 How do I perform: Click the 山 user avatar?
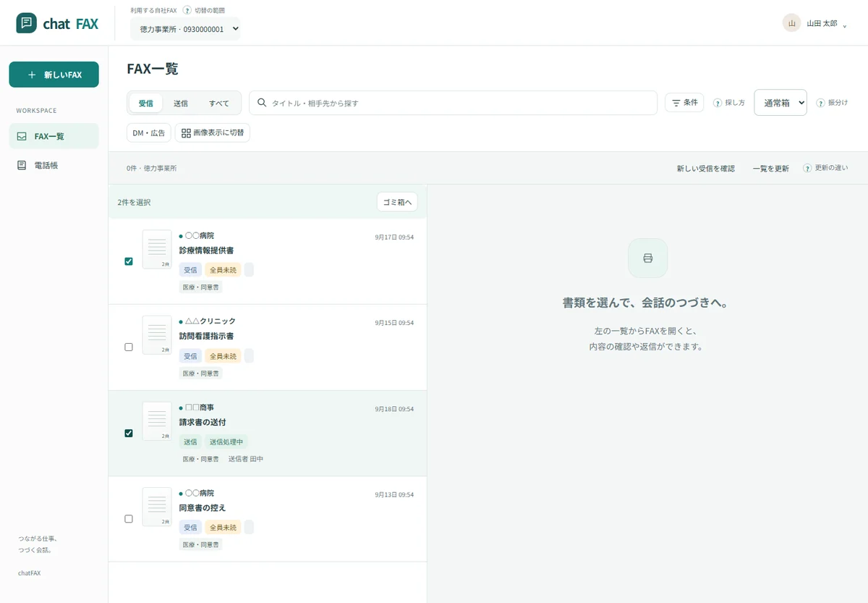791,23
